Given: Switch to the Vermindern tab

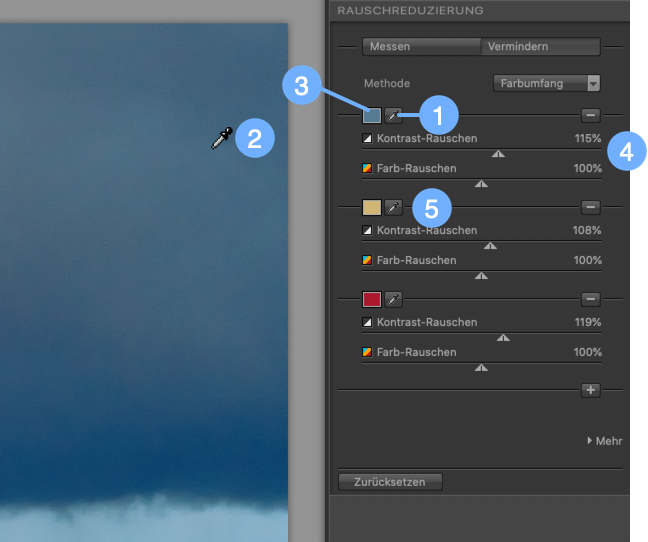Looking at the screenshot, I should coord(541,46).
